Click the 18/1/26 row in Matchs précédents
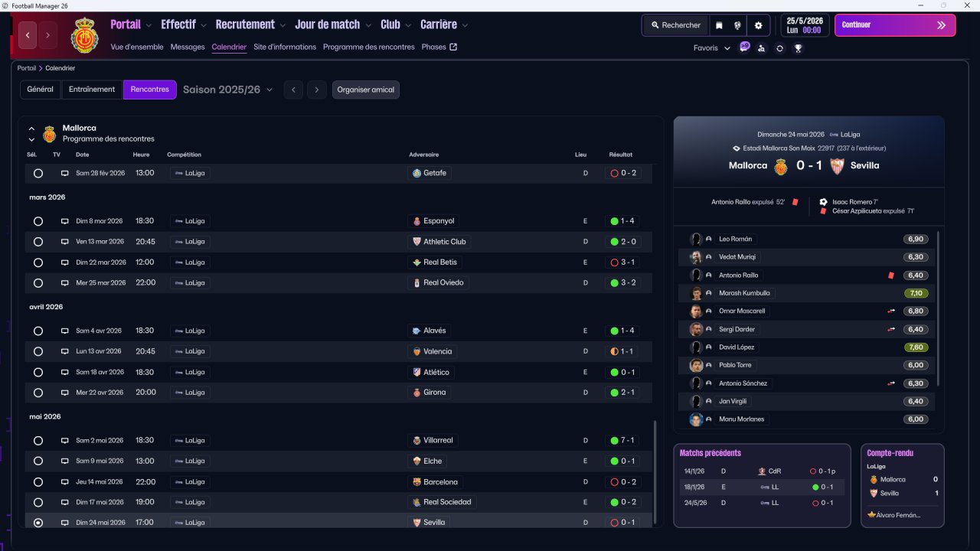 762,487
